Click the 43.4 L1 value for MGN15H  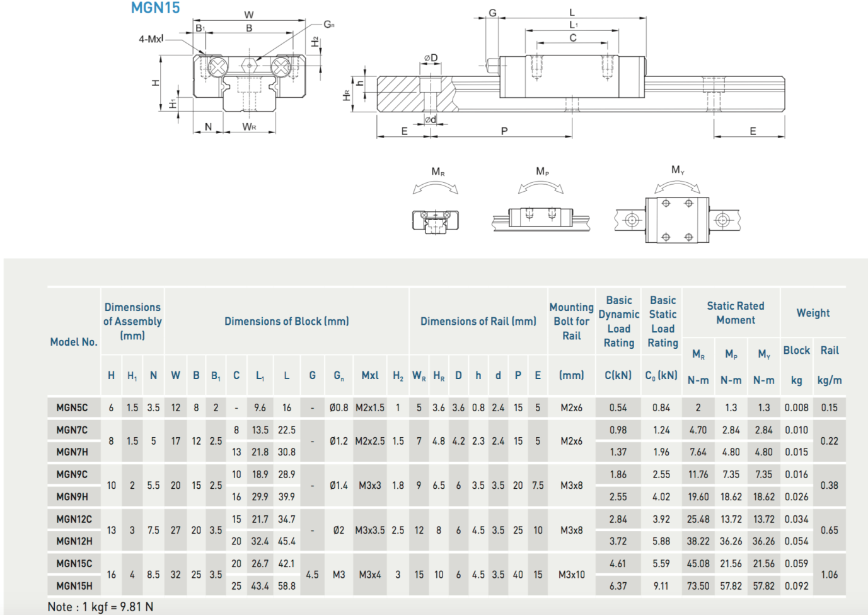pyautogui.click(x=260, y=586)
